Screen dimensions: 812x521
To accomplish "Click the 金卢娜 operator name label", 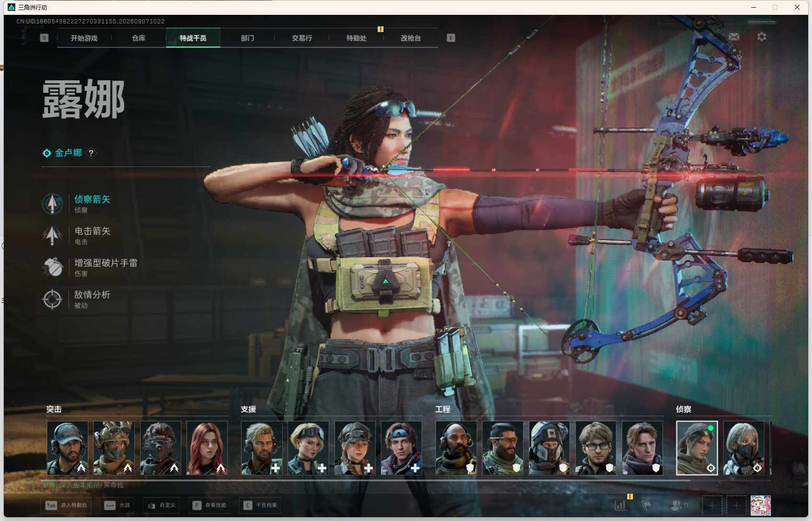I will [x=68, y=153].
